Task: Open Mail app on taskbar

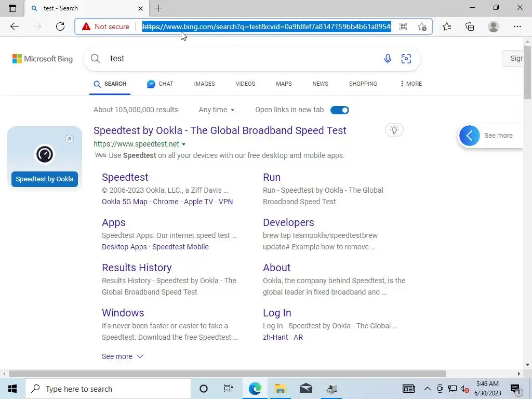Action: pyautogui.click(x=306, y=389)
